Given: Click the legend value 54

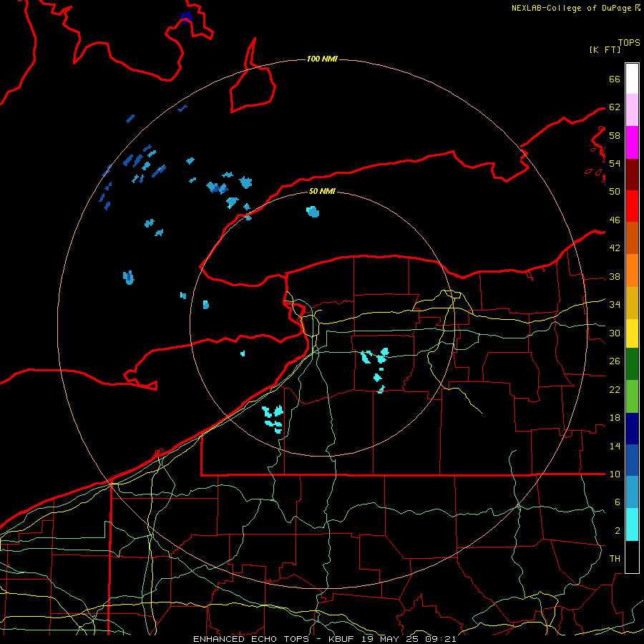Looking at the screenshot, I should point(615,163).
